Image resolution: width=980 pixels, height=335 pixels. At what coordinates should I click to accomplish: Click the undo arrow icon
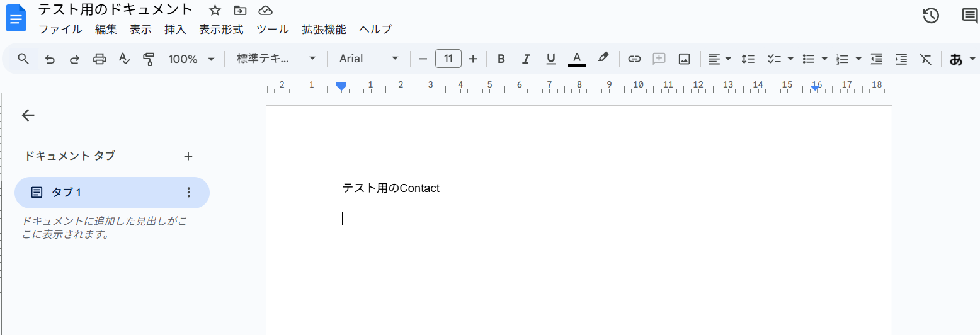[50, 59]
